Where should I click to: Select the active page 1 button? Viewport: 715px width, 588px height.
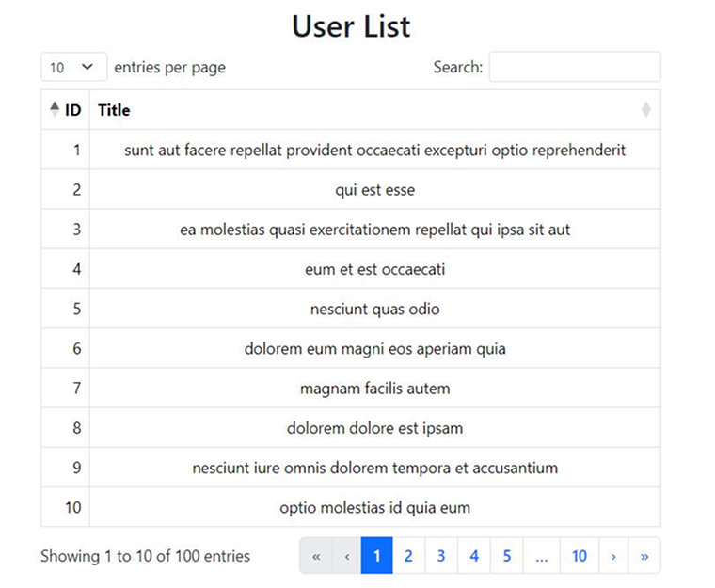(375, 556)
